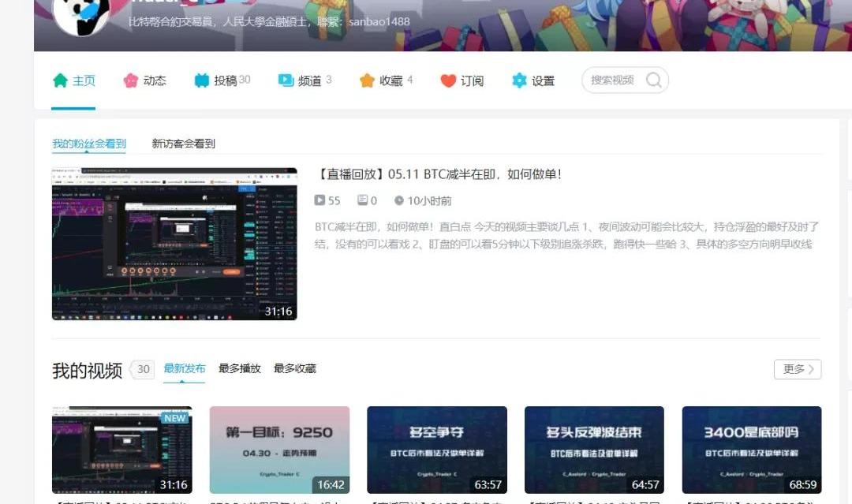The width and height of the screenshot is (852, 504).
Task: Click the red heart 订阅 icon
Action: click(448, 80)
